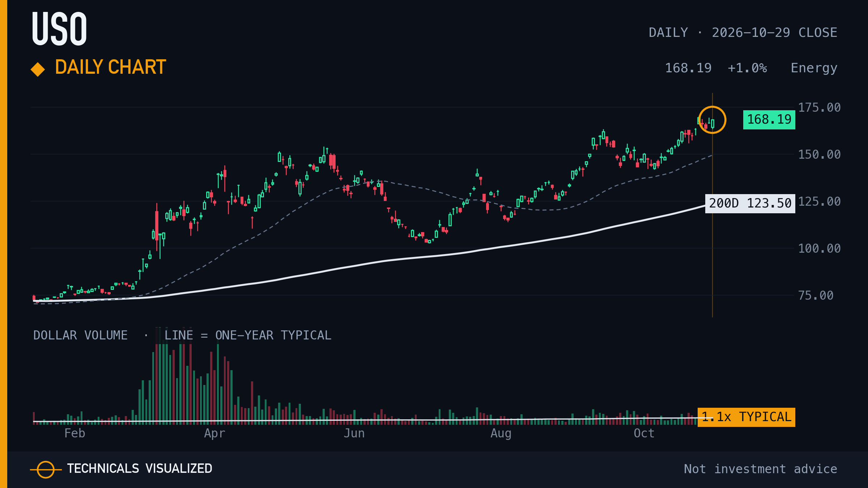Image resolution: width=868 pixels, height=488 pixels.
Task: Click the LINE = ONE-YEAR TYPICAL legend
Action: [248, 335]
